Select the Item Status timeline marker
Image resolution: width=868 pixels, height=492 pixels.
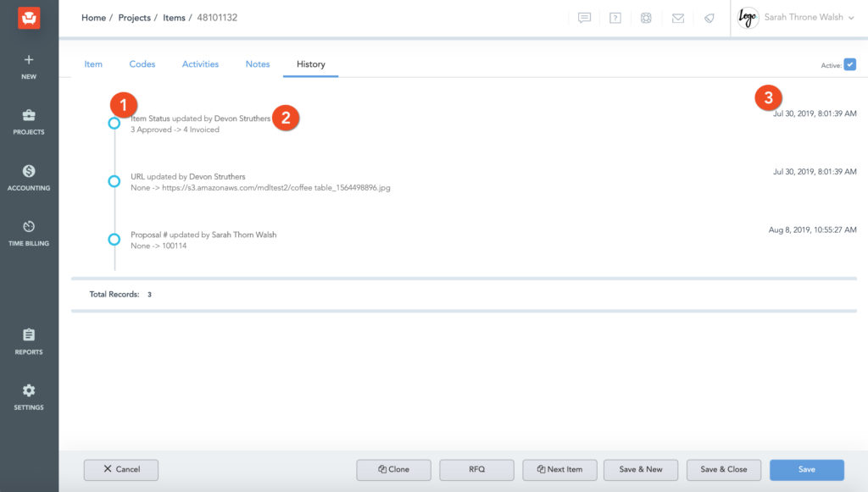click(114, 124)
